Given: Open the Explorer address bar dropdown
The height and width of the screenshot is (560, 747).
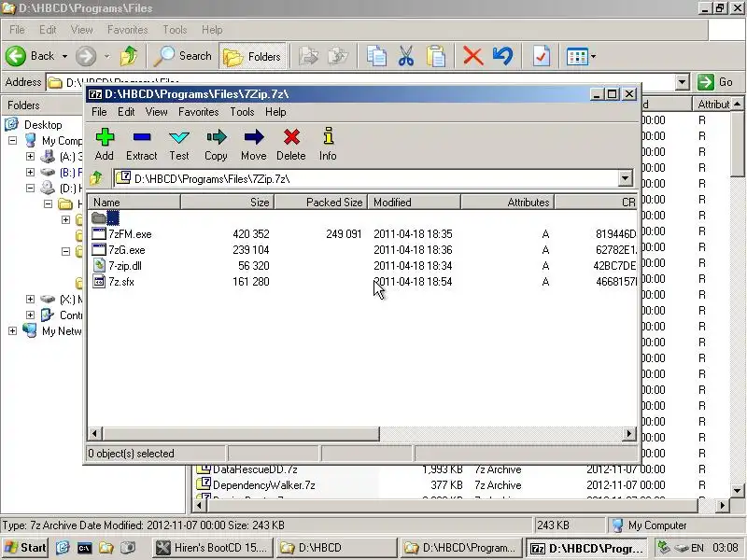Looking at the screenshot, I should [683, 82].
